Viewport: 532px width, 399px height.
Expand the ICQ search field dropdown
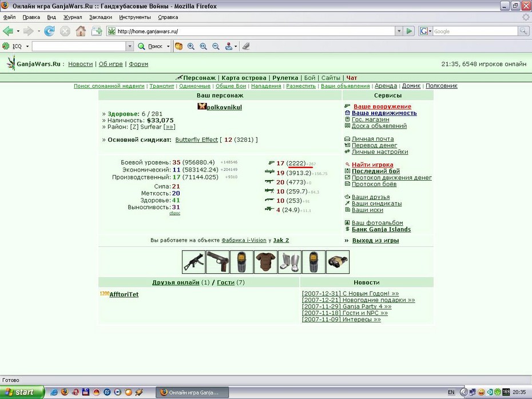[x=130, y=46]
